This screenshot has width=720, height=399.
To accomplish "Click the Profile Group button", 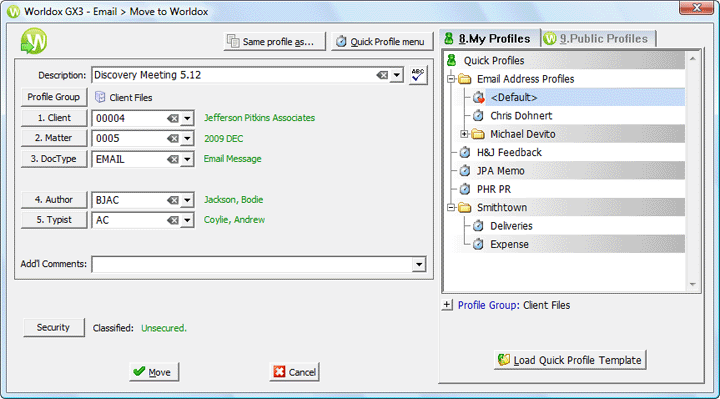I will [54, 97].
